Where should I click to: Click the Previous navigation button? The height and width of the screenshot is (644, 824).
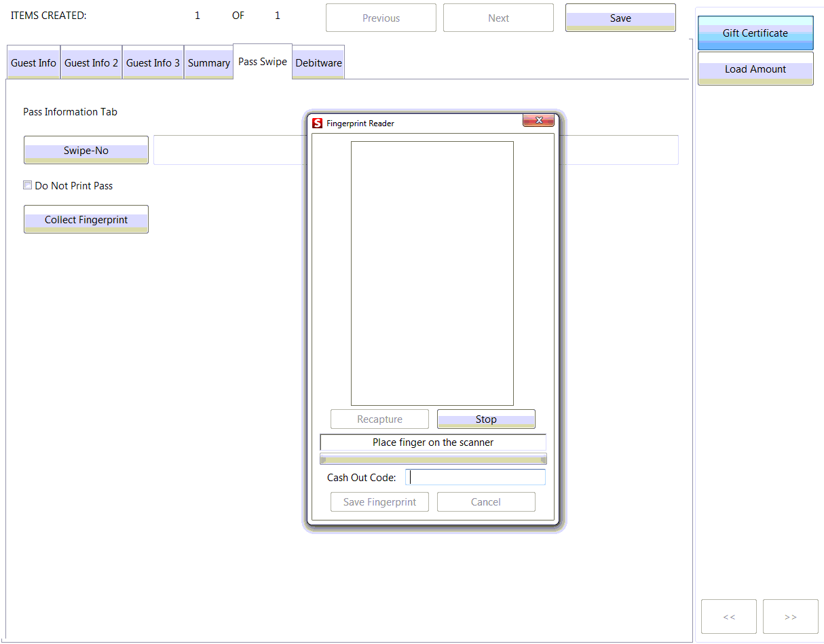click(x=380, y=18)
